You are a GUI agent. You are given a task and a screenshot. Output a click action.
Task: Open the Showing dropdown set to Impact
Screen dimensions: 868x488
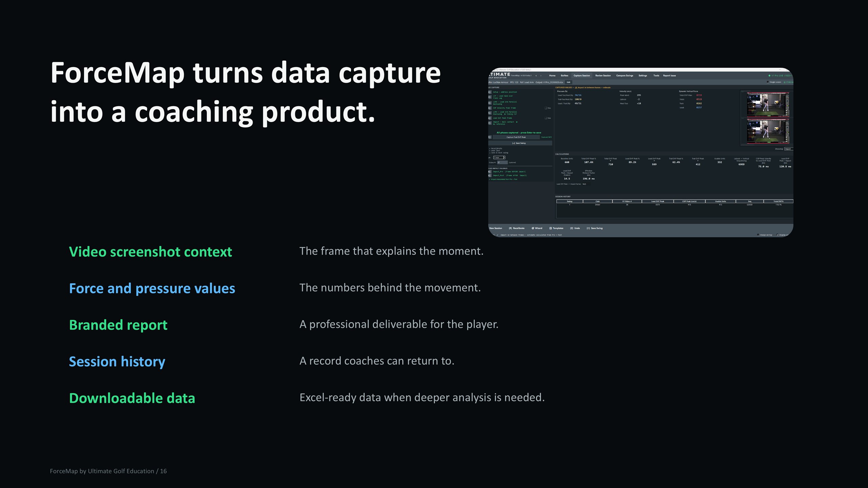pos(789,149)
